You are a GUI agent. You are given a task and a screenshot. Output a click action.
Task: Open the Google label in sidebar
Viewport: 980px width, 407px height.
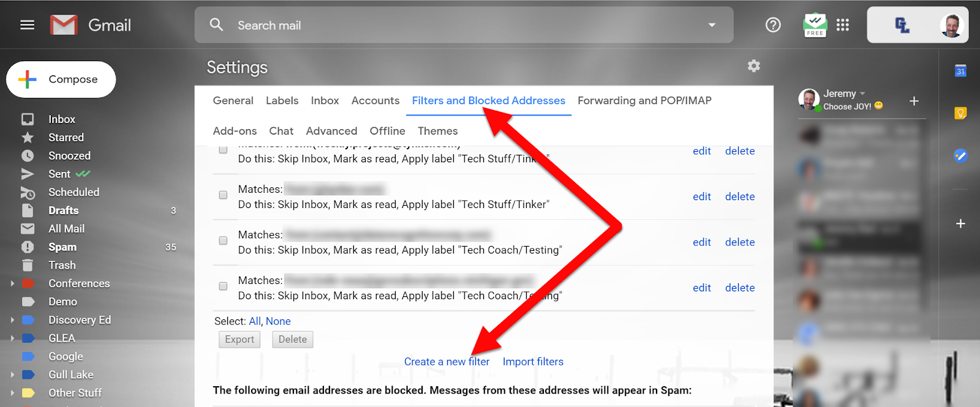[66, 356]
